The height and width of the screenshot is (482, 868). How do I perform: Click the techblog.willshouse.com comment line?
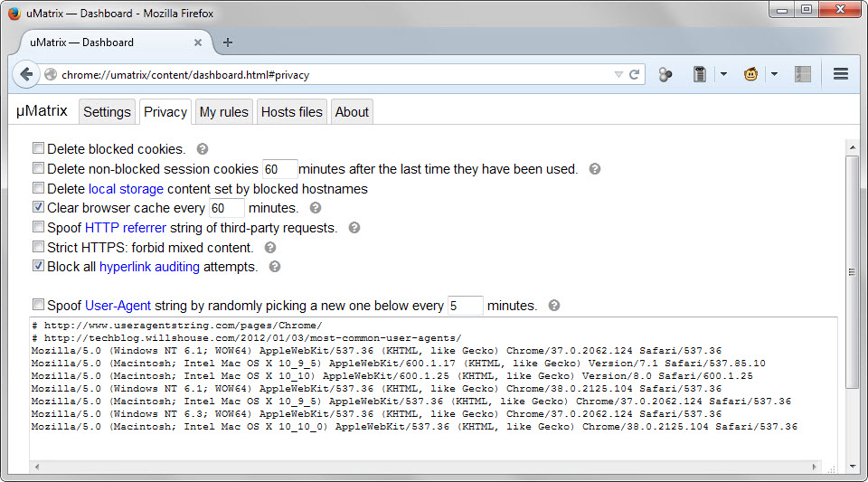coord(246,338)
